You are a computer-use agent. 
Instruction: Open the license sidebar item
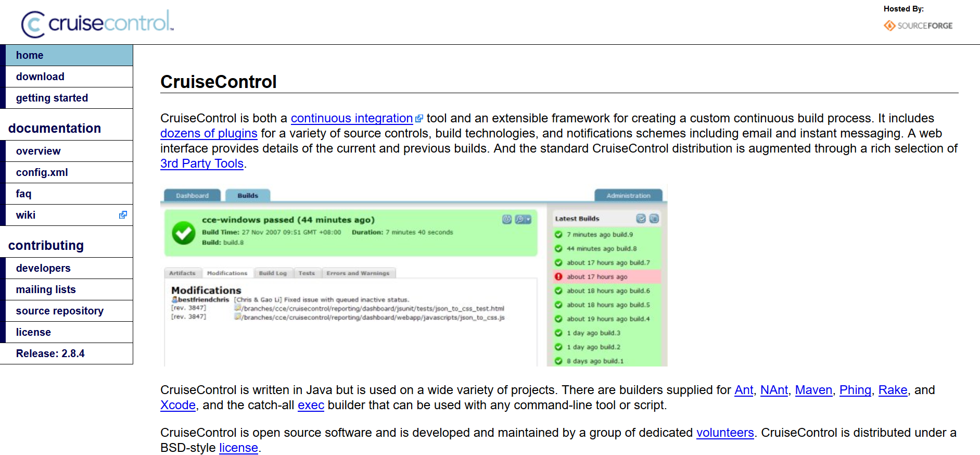(x=69, y=332)
